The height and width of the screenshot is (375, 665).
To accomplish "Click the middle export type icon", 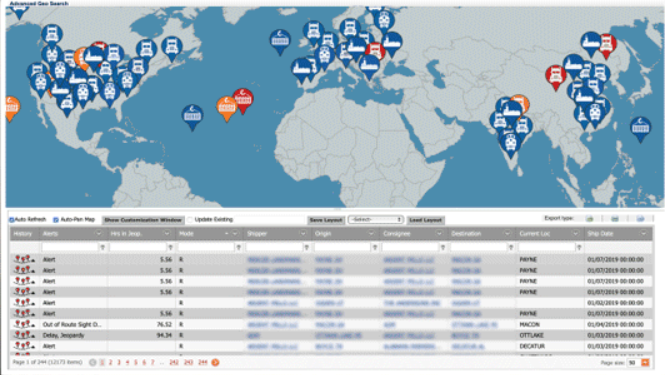I will 615,219.
